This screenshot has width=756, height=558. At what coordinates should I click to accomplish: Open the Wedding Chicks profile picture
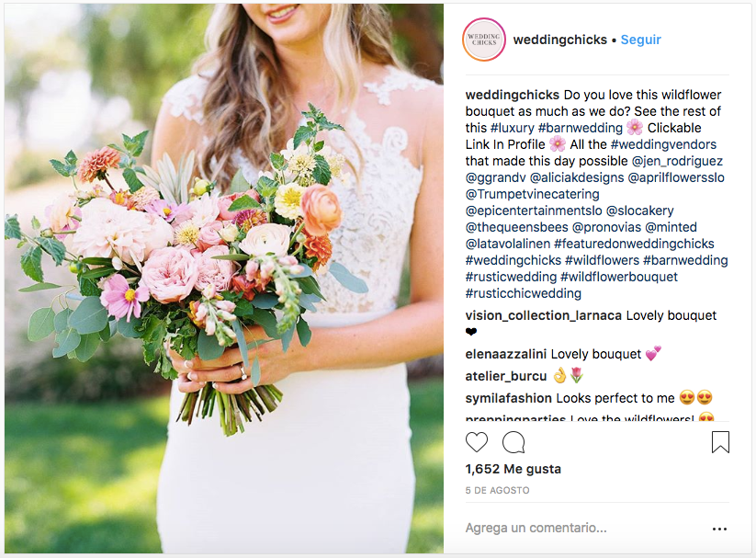pyautogui.click(x=484, y=40)
